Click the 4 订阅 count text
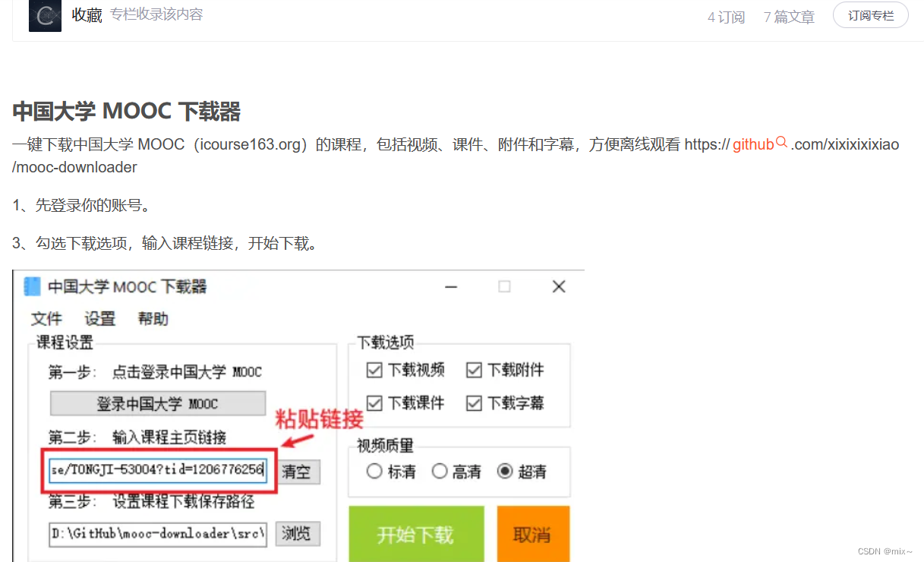The height and width of the screenshot is (562, 924). (x=727, y=17)
